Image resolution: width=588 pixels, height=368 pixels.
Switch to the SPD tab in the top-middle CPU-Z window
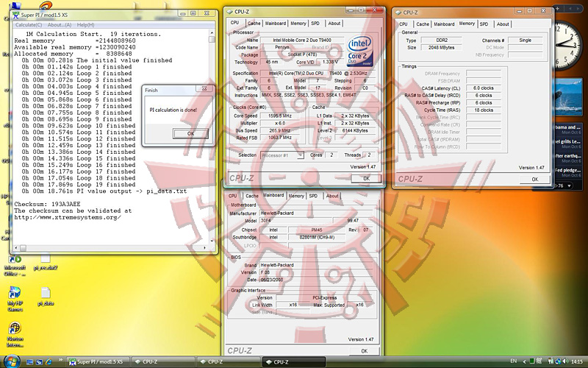[x=315, y=24]
